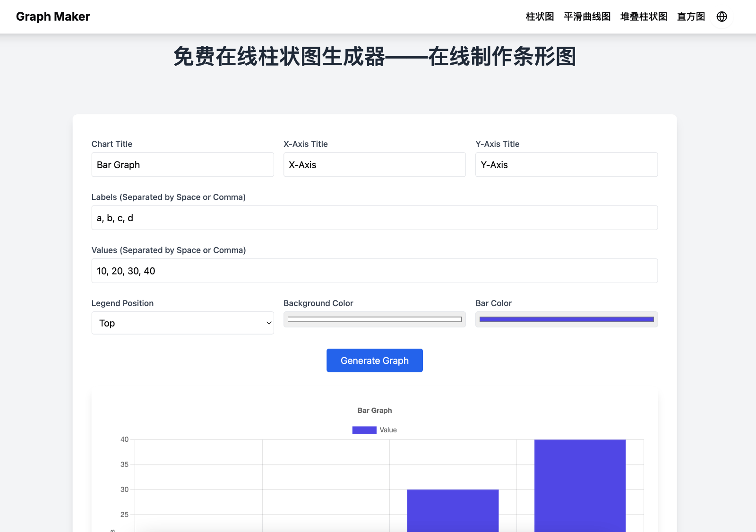Click the bar reaching 30
The image size is (756, 532).
click(x=453, y=511)
